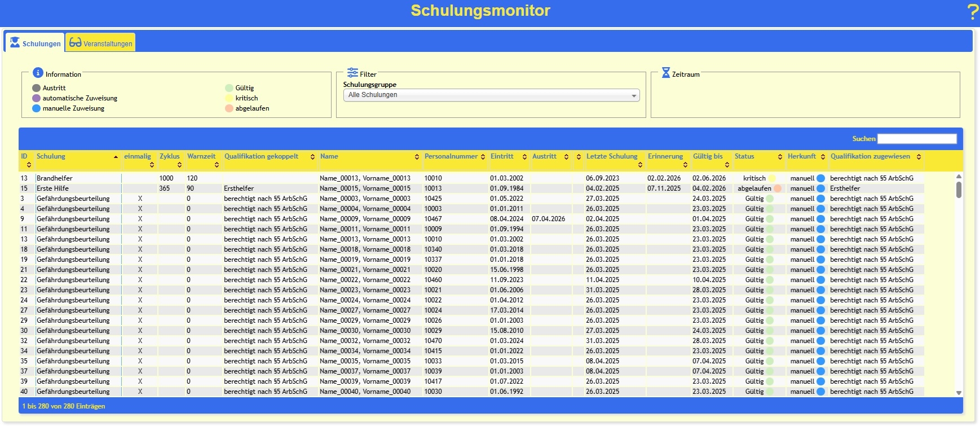The width and height of the screenshot is (980, 426).
Task: Click the Information circle icon
Action: coord(38,73)
